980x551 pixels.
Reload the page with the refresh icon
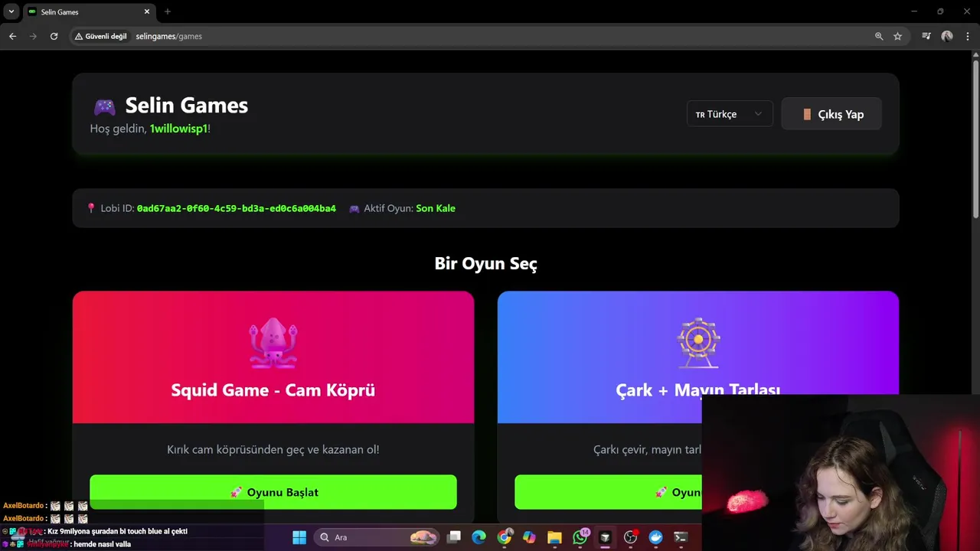pos(54,36)
